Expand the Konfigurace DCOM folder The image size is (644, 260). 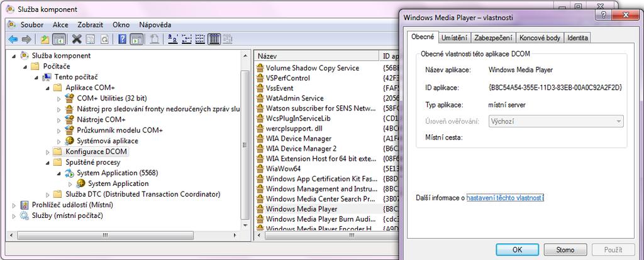48,152
